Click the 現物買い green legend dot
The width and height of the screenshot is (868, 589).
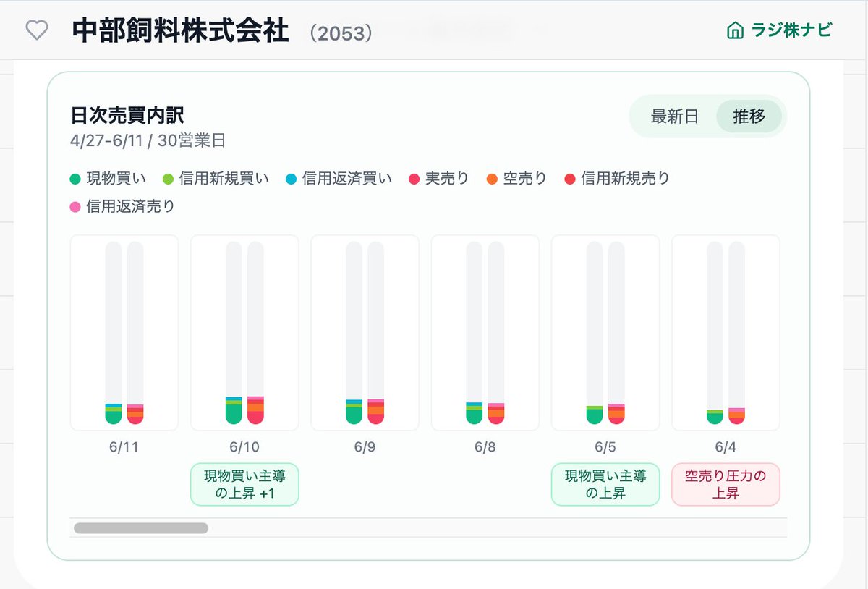[75, 179]
